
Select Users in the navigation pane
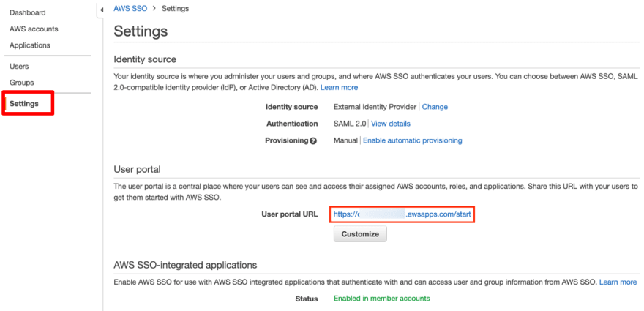19,66
